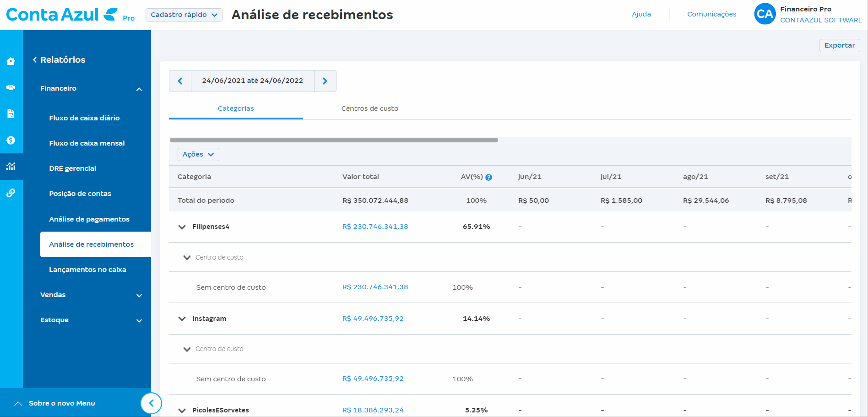Click Sem centro de custo value under Instagram

tap(373, 379)
